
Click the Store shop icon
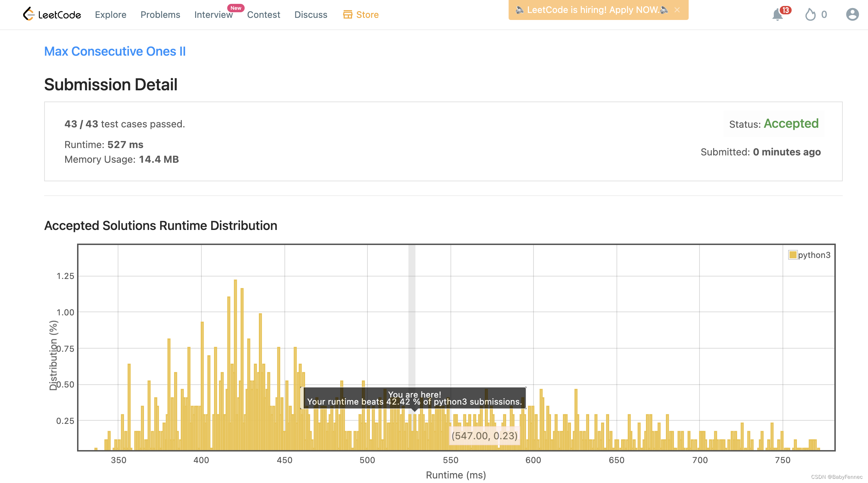point(347,15)
